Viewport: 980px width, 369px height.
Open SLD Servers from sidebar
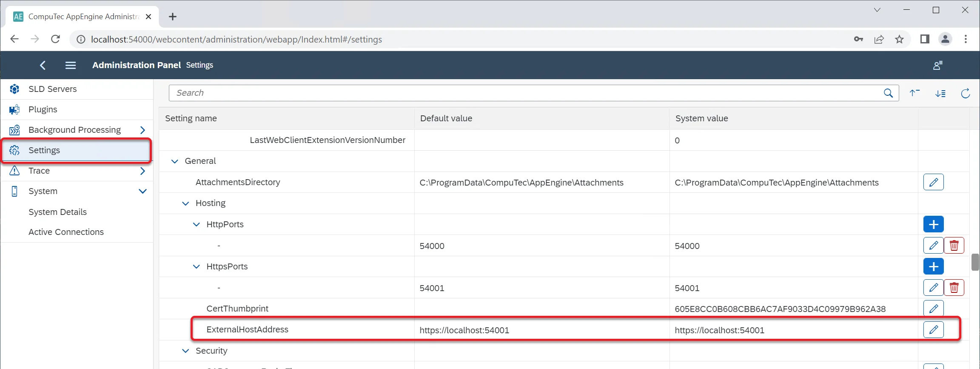tap(52, 89)
